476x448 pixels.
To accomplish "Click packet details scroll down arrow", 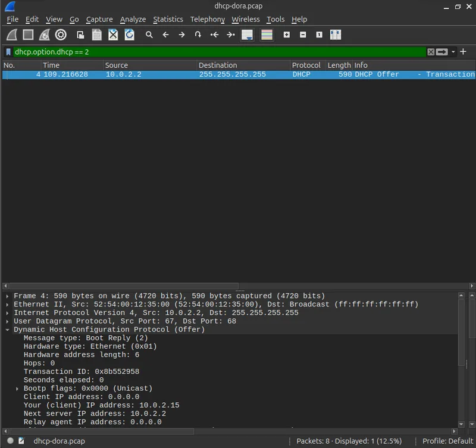I will [461, 424].
